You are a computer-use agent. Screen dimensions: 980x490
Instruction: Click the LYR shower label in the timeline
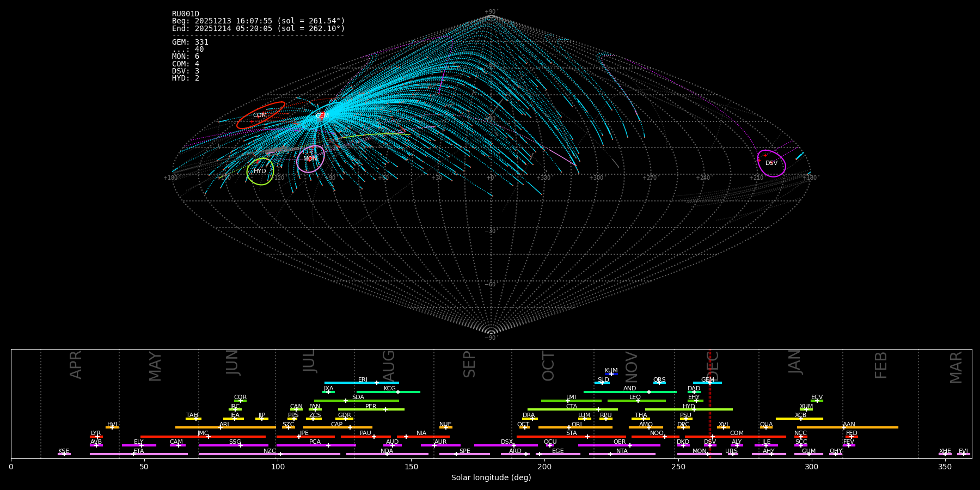pyautogui.click(x=96, y=433)
